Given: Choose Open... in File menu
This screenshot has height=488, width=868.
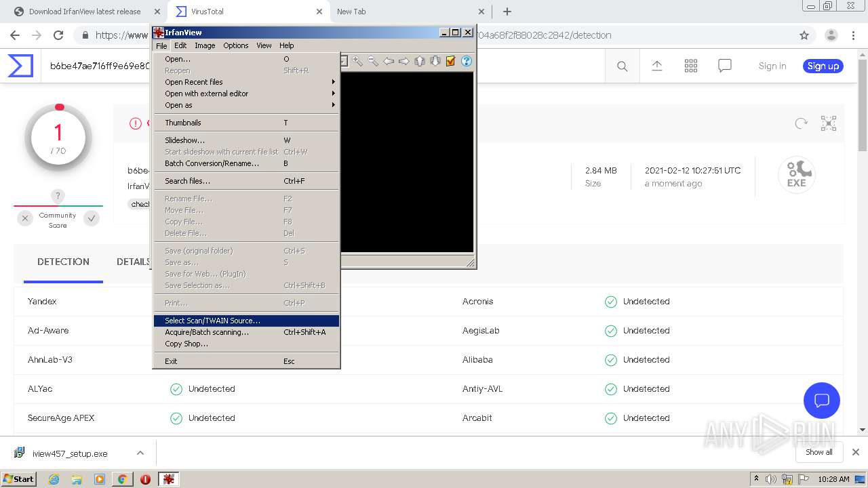Looking at the screenshot, I should 246,59.
